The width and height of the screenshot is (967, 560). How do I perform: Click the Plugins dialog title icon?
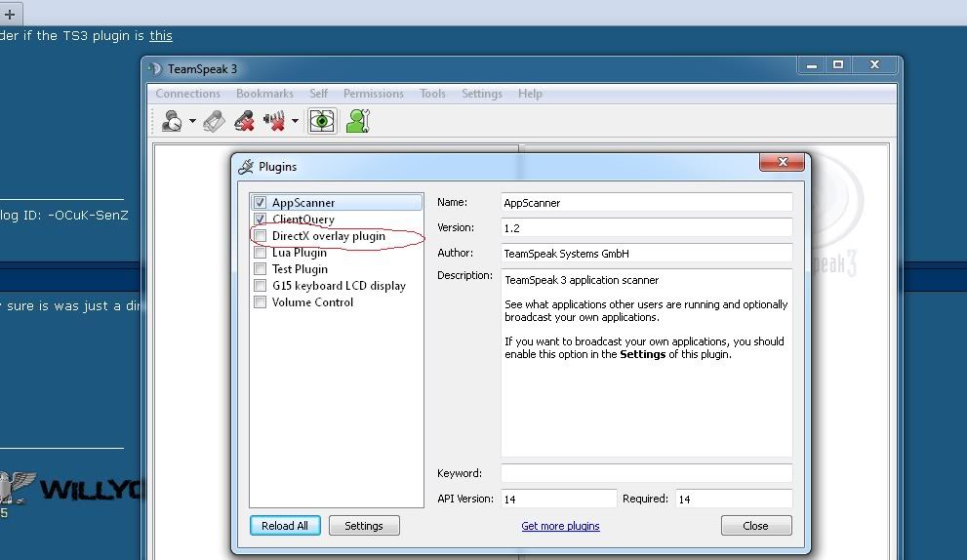246,167
